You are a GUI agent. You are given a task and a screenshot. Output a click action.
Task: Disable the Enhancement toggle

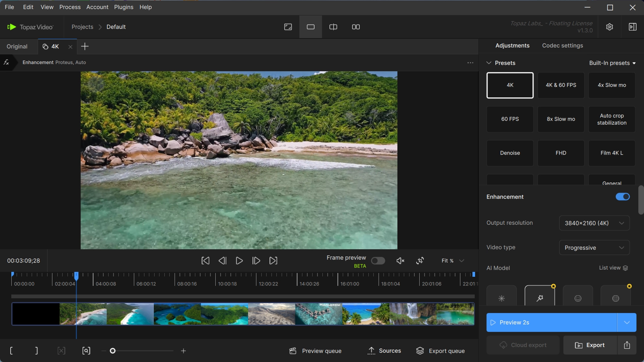point(622,197)
